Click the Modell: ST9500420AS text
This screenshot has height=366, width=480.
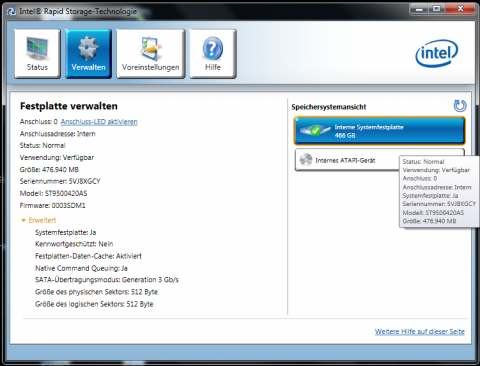coord(53,193)
